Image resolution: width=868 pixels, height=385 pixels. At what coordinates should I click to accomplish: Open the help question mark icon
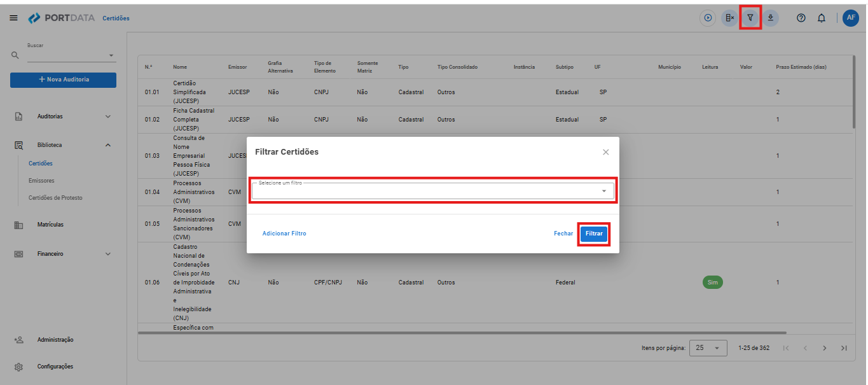(801, 18)
